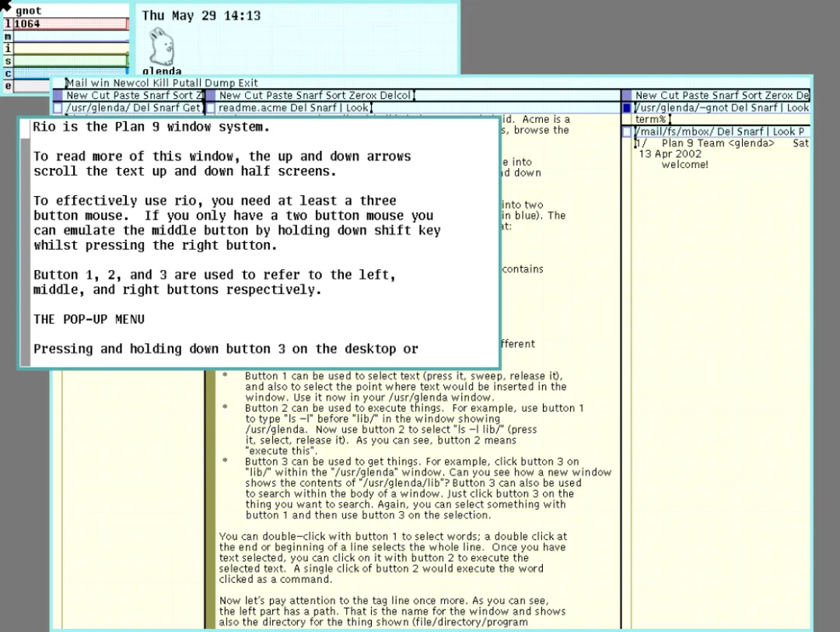
Task: Click Cut in the leftmost column tag
Action: click(x=100, y=96)
